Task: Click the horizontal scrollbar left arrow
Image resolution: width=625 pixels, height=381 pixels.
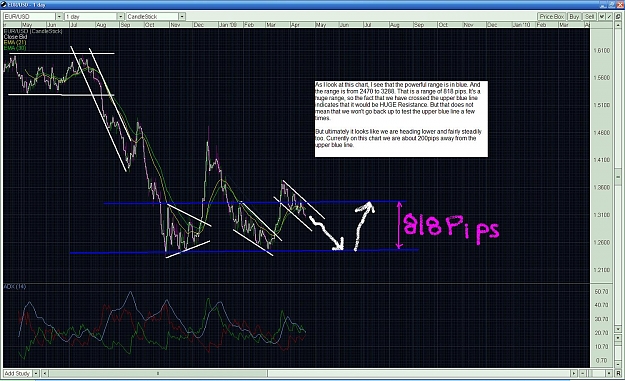Action: click(45, 373)
